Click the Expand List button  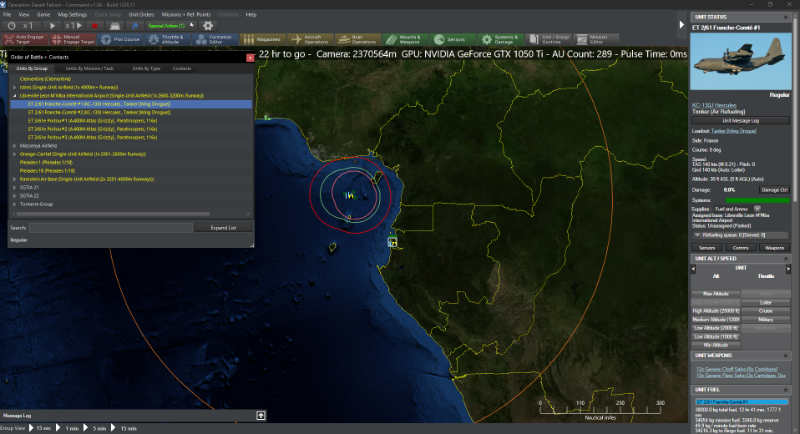tap(223, 227)
